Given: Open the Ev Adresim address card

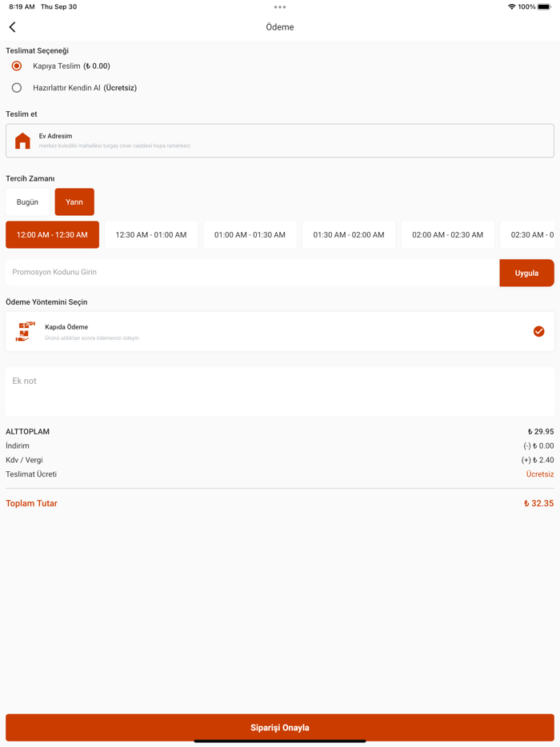Looking at the screenshot, I should pos(280,141).
